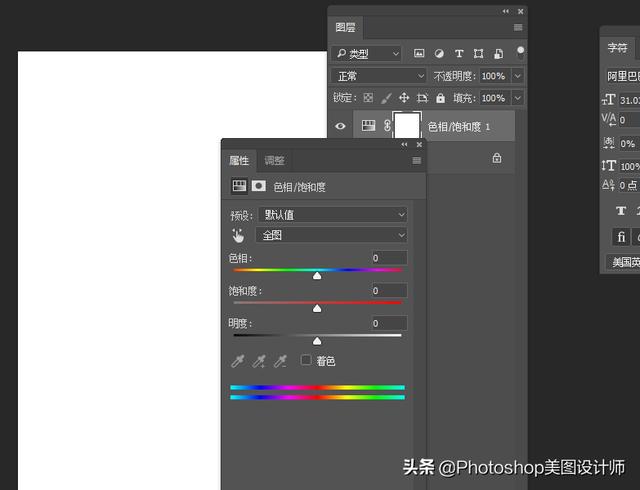
Task: Select the white layer mask thumbnail
Action: [x=407, y=126]
